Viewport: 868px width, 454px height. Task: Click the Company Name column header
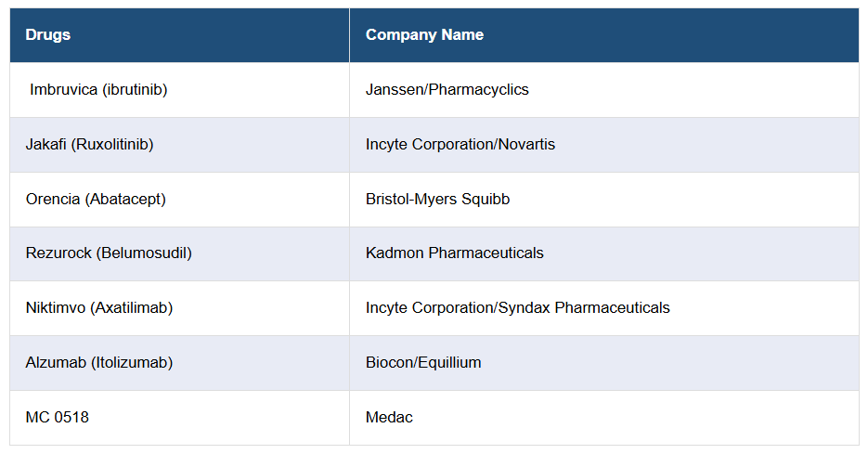(x=424, y=35)
